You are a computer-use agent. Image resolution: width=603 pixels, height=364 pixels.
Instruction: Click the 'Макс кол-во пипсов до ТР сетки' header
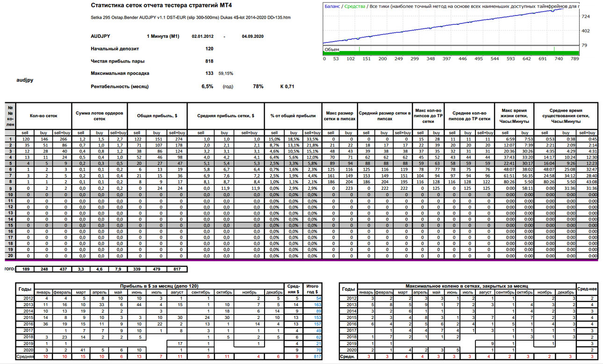[429, 115]
